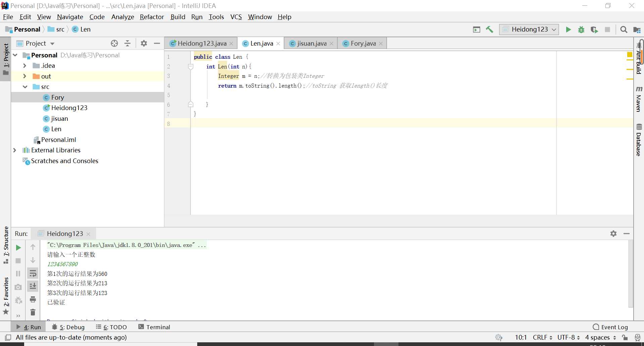Print console output with printer icon

tap(33, 299)
